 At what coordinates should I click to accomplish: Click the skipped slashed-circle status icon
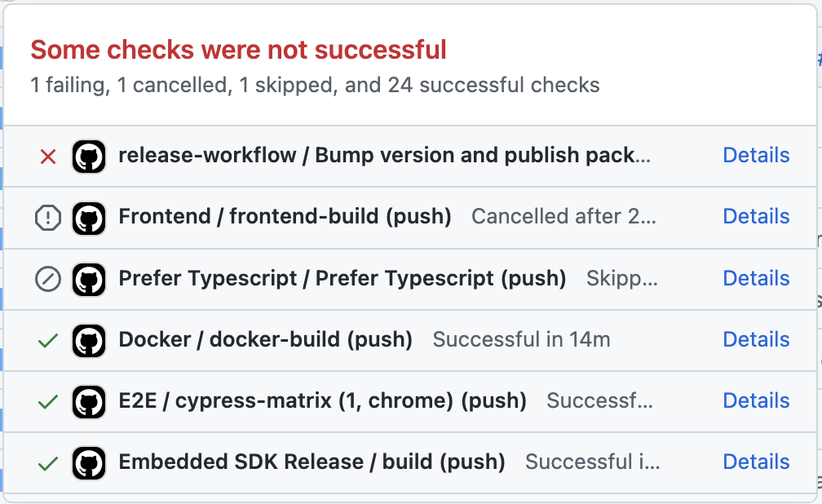pos(47,279)
